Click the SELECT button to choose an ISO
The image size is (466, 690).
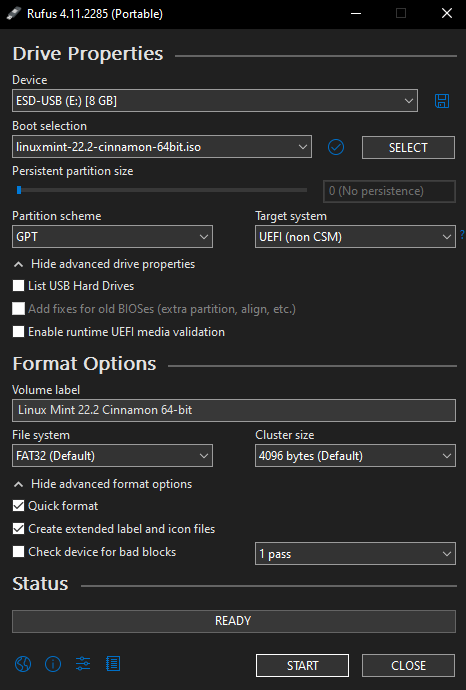(408, 147)
